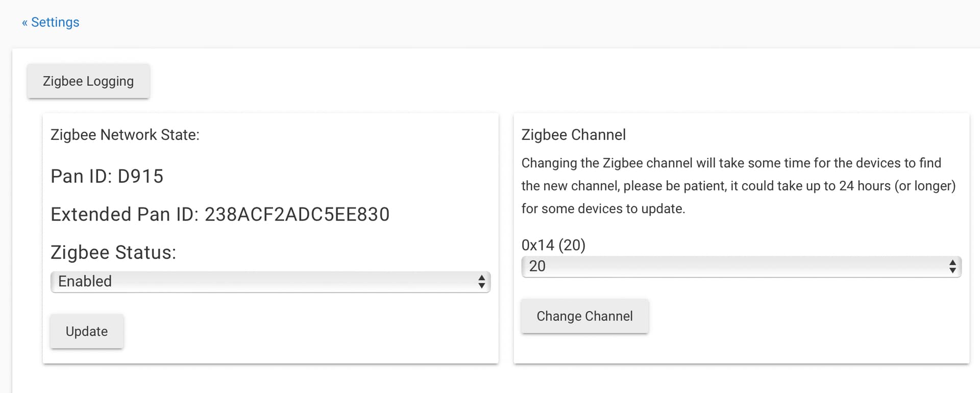Click the « chevron before Settings
980x393 pixels.
[x=24, y=23]
